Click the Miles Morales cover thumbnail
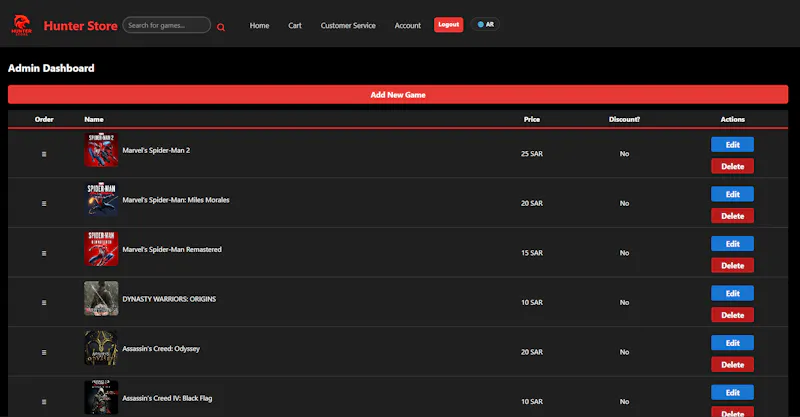Viewport: 800px width, 417px height. (101, 199)
